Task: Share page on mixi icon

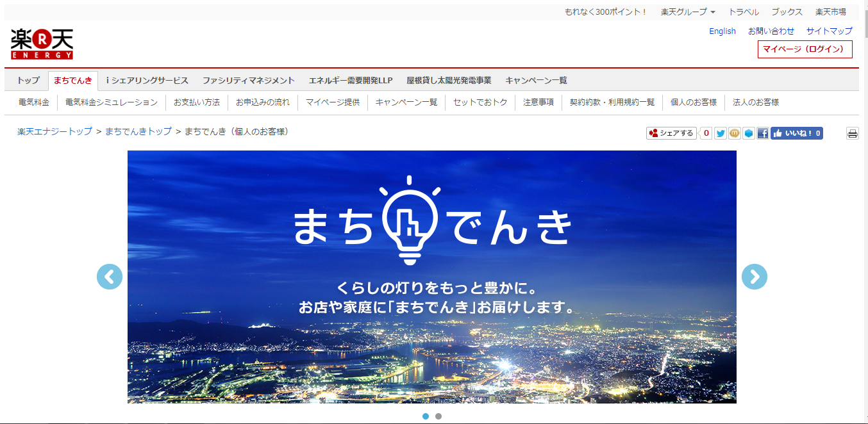Action: click(x=735, y=133)
